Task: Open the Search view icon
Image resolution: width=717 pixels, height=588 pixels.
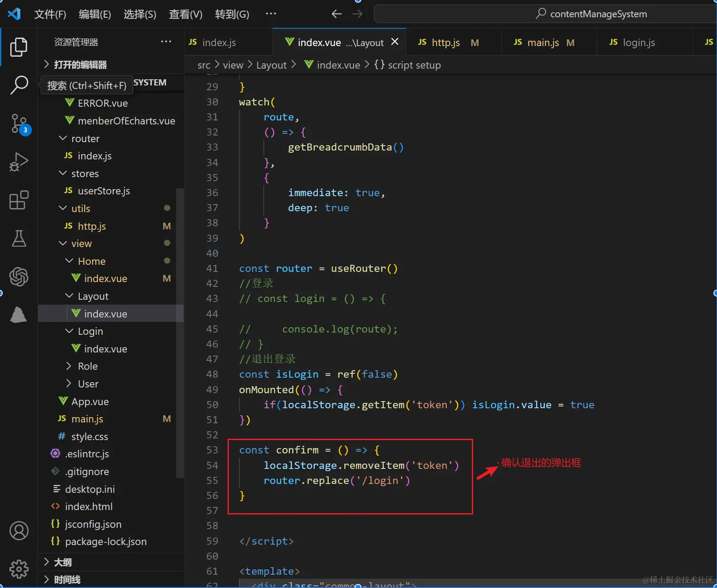Action: [19, 85]
